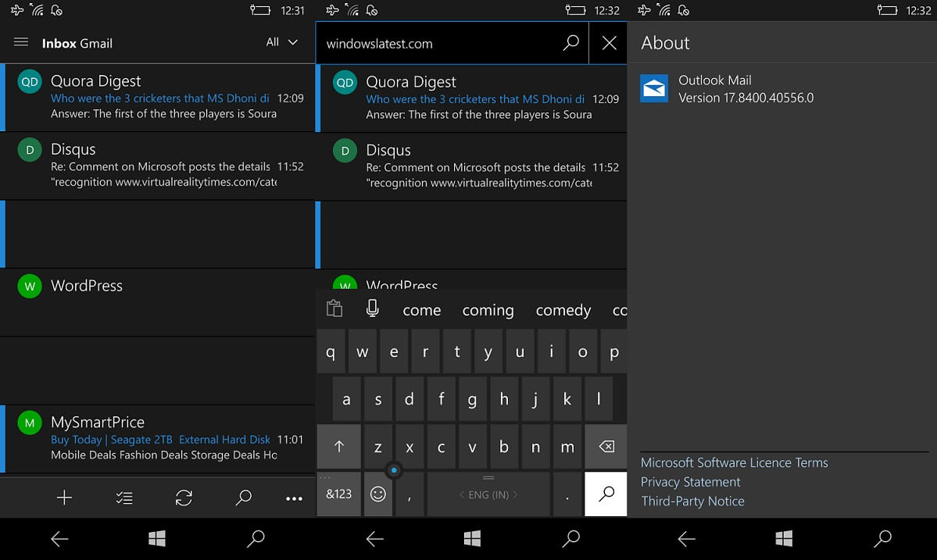Tap the system Search button on inbox screen
Screen dimensions: 937x560
coord(256,538)
